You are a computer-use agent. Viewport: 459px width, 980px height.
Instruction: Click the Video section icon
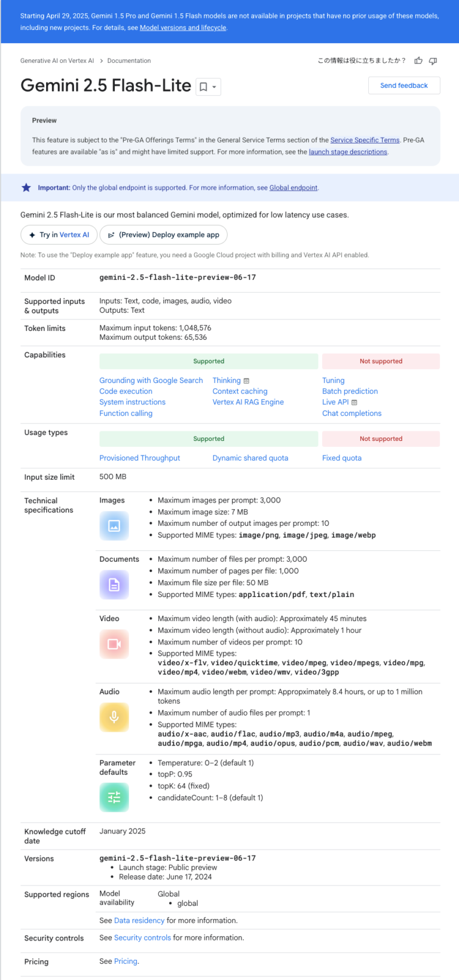click(x=114, y=644)
